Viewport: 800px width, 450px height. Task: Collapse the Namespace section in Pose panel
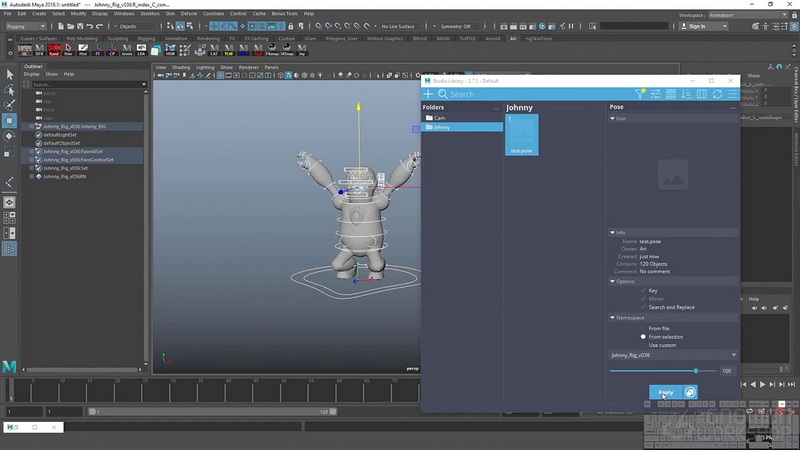(613, 317)
